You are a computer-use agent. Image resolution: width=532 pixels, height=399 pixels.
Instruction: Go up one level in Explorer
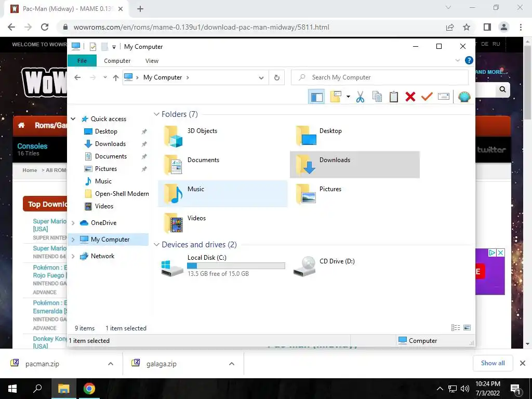pos(116,78)
